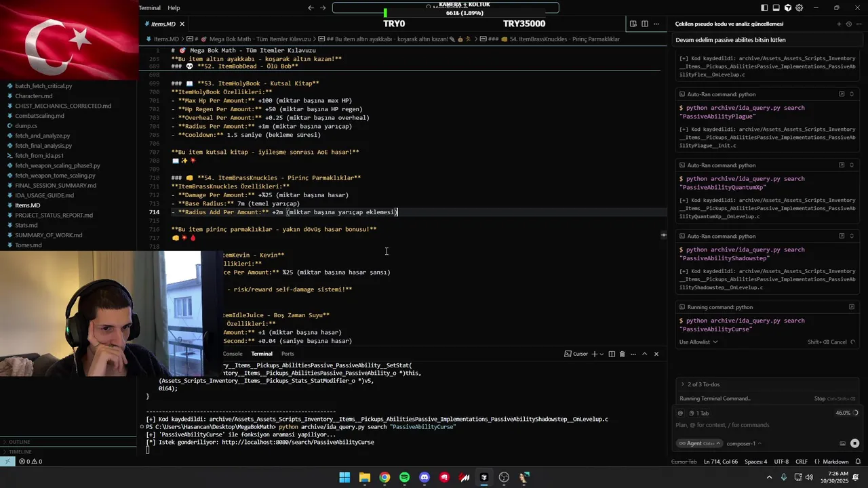868x488 pixels.
Task: Change file encoding UTF-8
Action: [x=781, y=462]
